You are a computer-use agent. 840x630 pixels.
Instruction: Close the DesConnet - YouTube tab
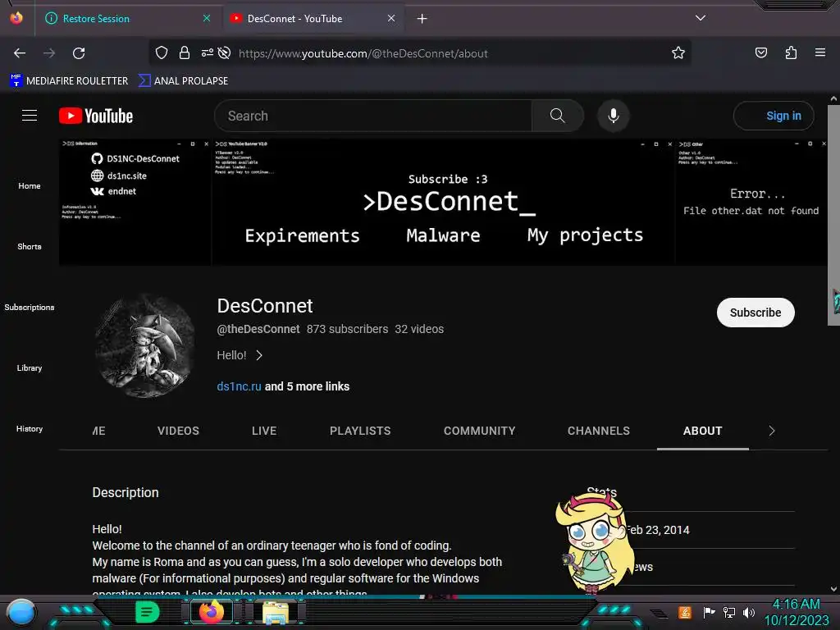click(x=391, y=18)
